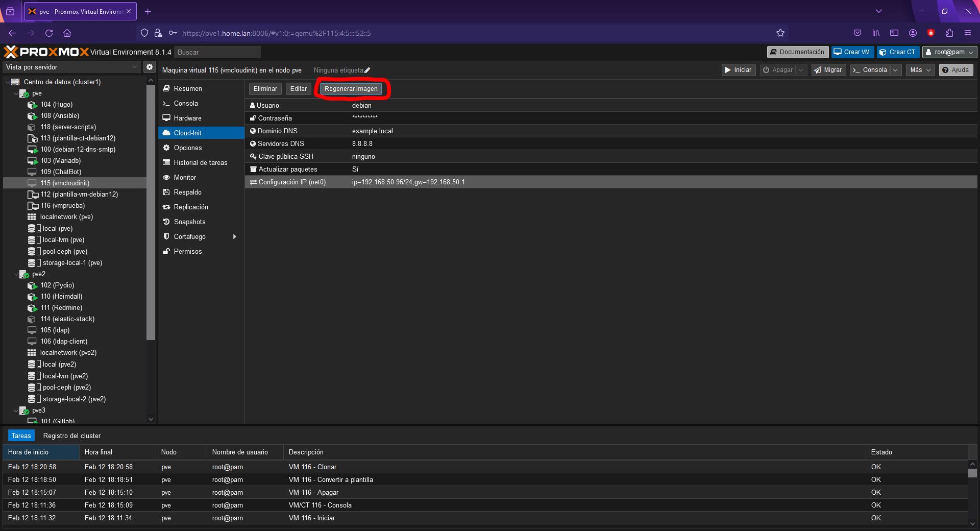Open the Permisos section
Viewport: 980px width, 531px height.
point(201,251)
